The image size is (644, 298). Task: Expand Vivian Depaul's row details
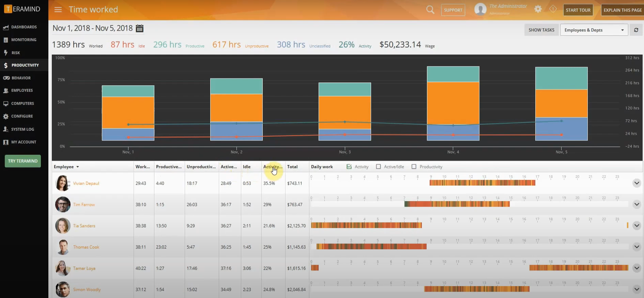[637, 183]
